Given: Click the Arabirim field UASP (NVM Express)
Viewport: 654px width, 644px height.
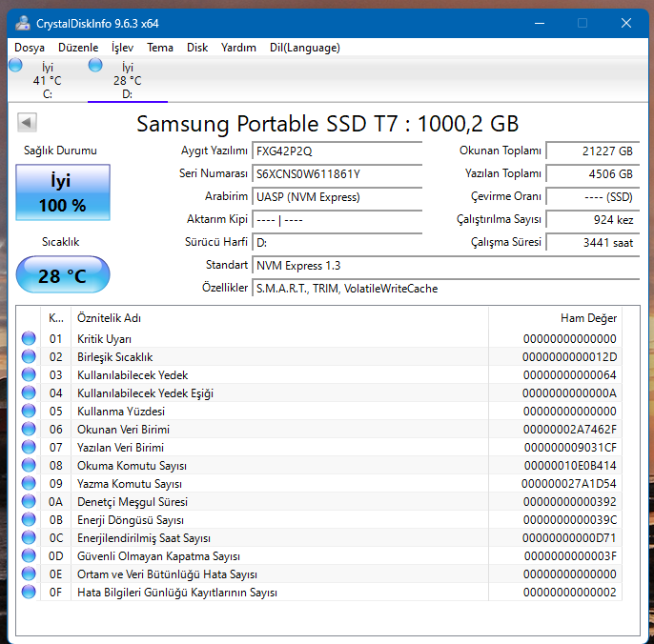Looking at the screenshot, I should [337, 197].
